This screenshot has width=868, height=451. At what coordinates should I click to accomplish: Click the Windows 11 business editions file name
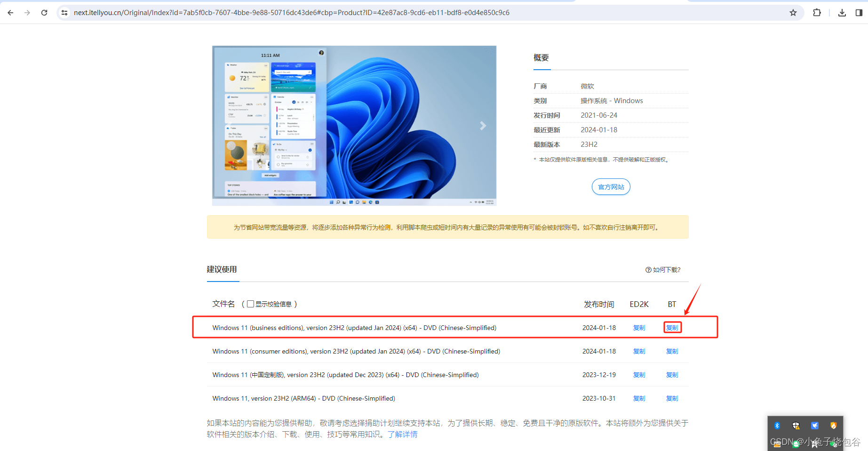354,328
